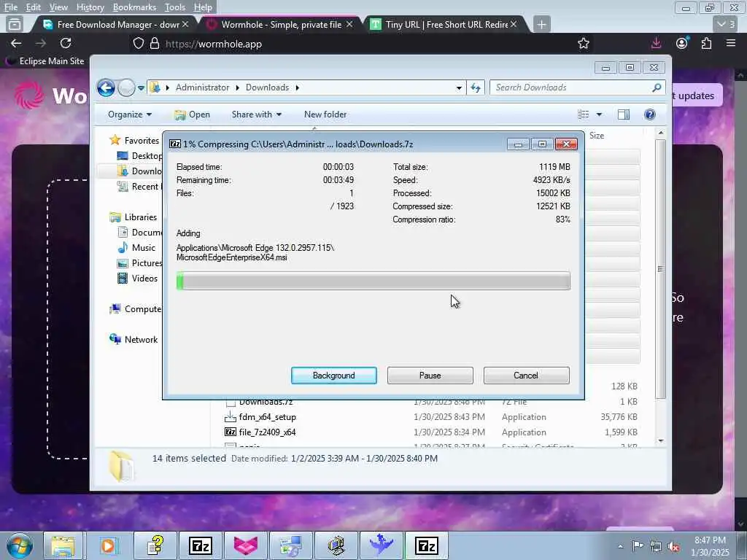This screenshot has width=747, height=560.
Task: Click New folder in Explorer toolbar
Action: (x=325, y=114)
